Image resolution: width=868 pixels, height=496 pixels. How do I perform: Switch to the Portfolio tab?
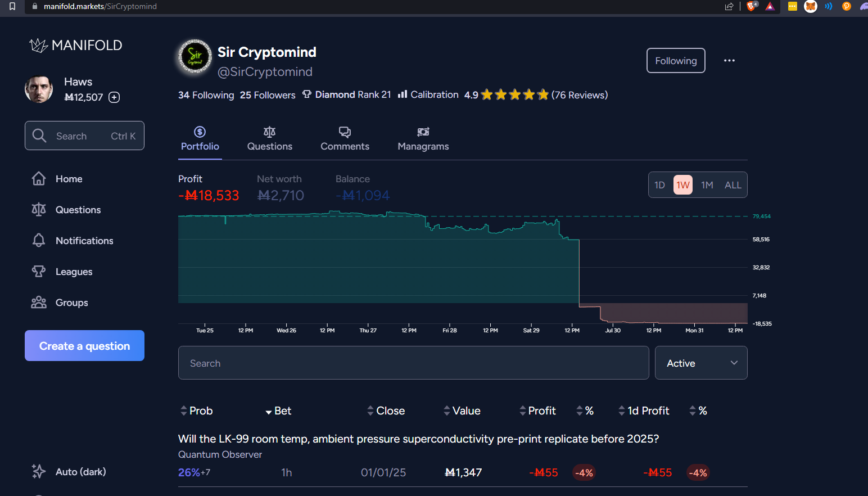coord(200,139)
